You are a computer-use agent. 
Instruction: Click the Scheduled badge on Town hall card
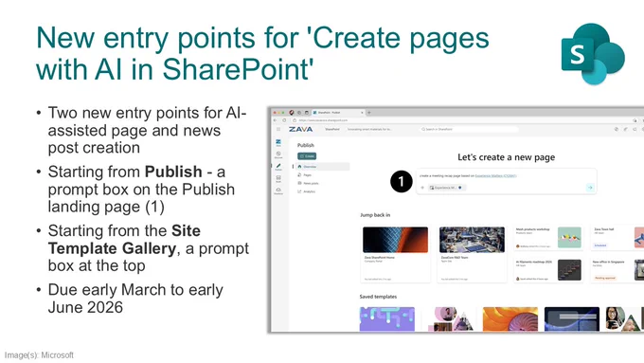(600, 245)
